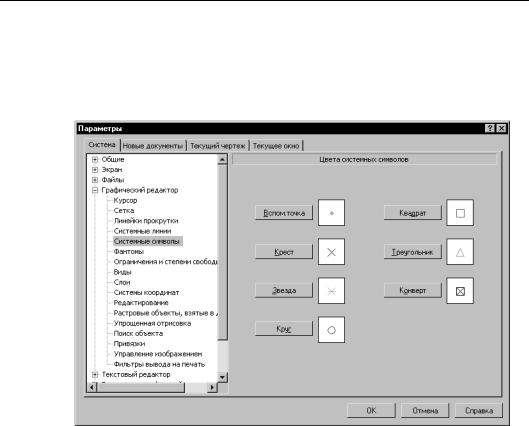This screenshot has width=529, height=426.
Task: Click the triangle symbol preview swatch
Action: pyautogui.click(x=460, y=252)
